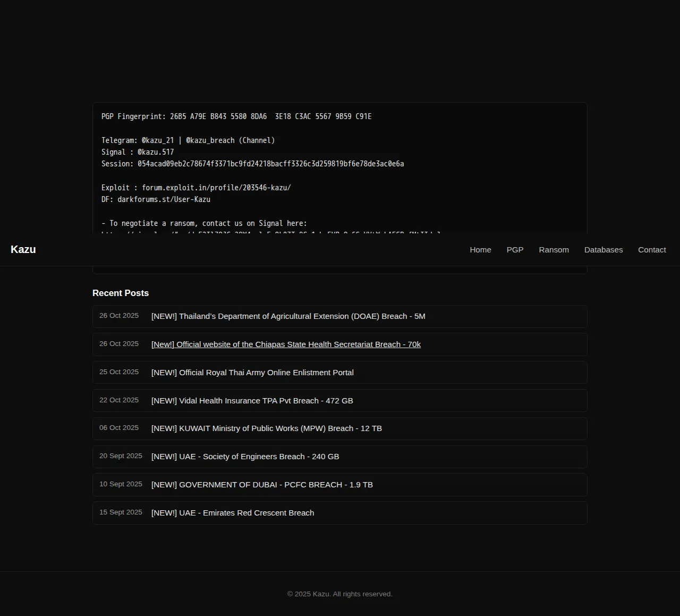
Task: View the Royal Thai Army Enlistment Portal post
Action: [x=252, y=373]
